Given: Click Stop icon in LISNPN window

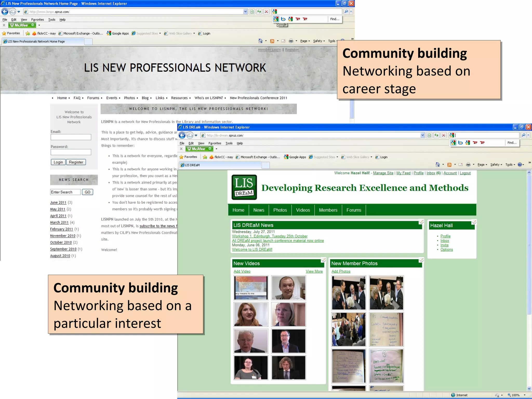Looking at the screenshot, I should (266, 12).
